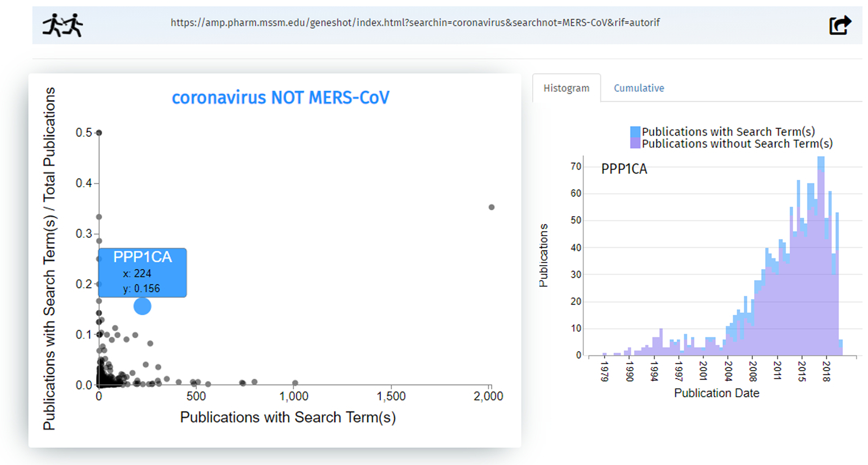Click the 'y: 0.156' tooltip value
The width and height of the screenshot is (868, 465).
(141, 288)
